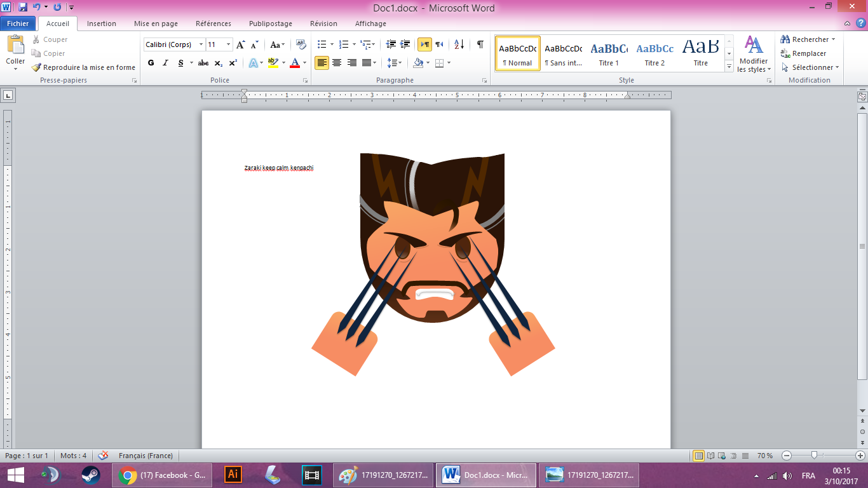Image resolution: width=868 pixels, height=488 pixels.
Task: Expand the styles gallery more arrow
Action: pos(729,65)
